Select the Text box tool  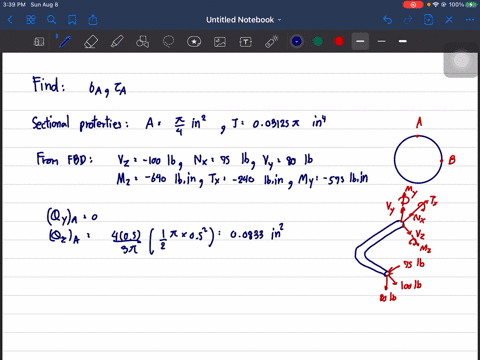point(246,42)
